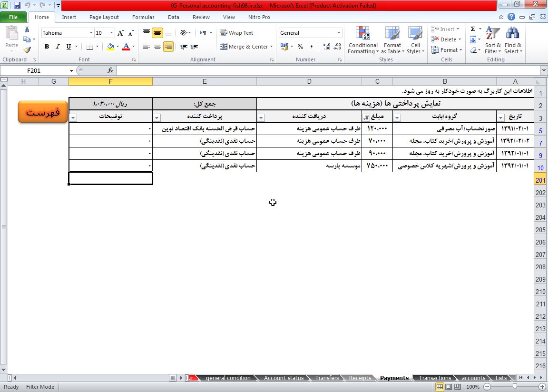This screenshot has height=392, width=548.
Task: Click Increase Indent icon
Action: (x=194, y=47)
